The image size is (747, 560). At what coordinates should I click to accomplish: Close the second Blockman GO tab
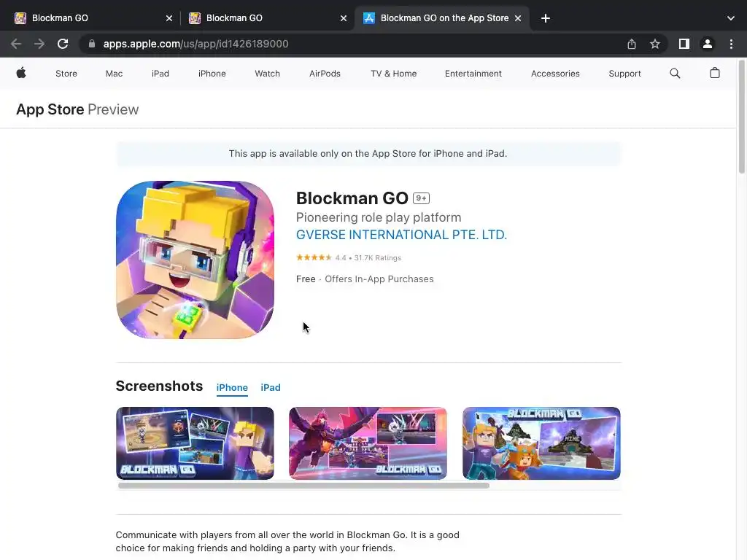point(344,18)
